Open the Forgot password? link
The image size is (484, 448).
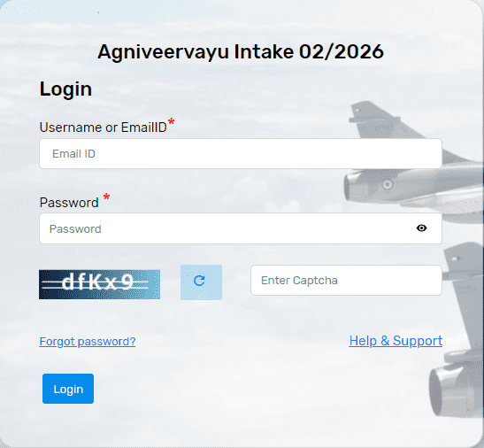click(x=88, y=342)
